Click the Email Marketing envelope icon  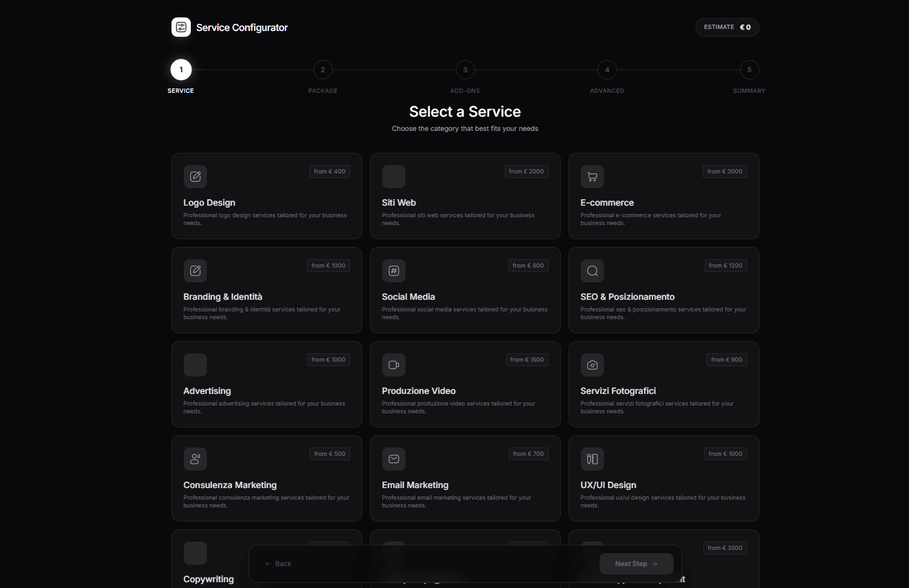pyautogui.click(x=394, y=459)
